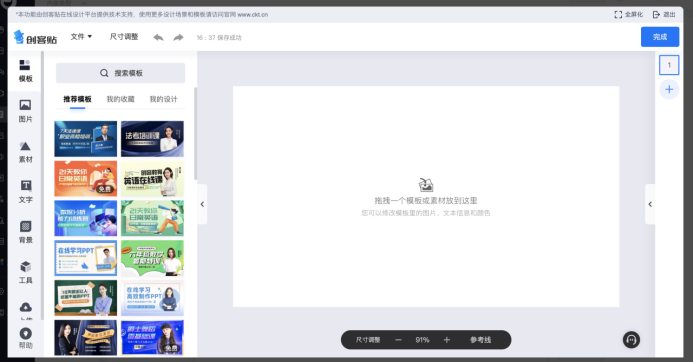Click the blue 完成 button
The height and width of the screenshot is (362, 693).
tap(660, 37)
